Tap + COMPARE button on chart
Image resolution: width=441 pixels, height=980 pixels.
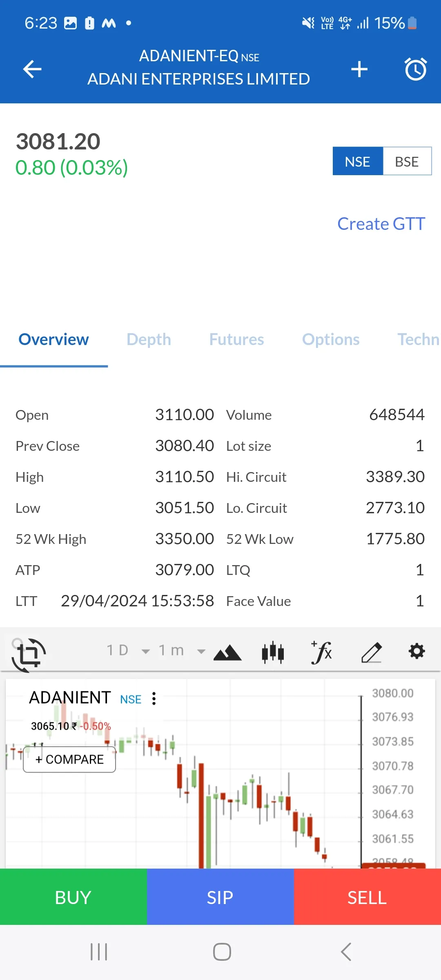tap(69, 759)
